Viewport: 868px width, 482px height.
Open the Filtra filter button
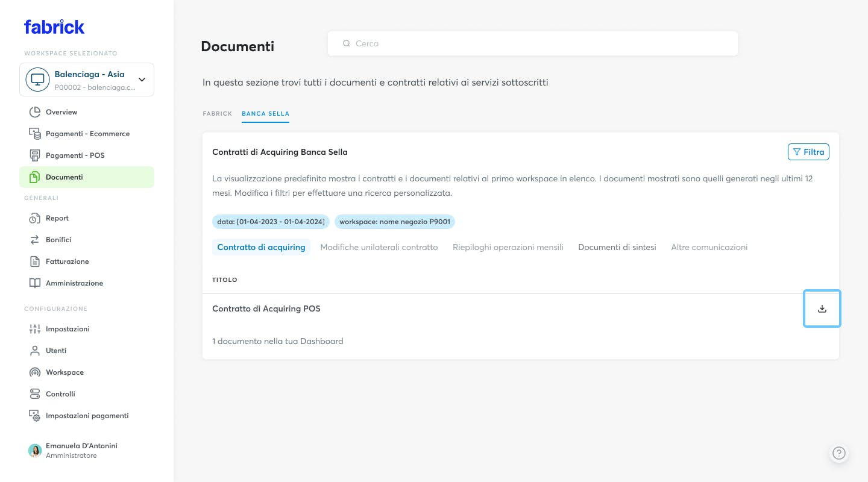point(808,152)
